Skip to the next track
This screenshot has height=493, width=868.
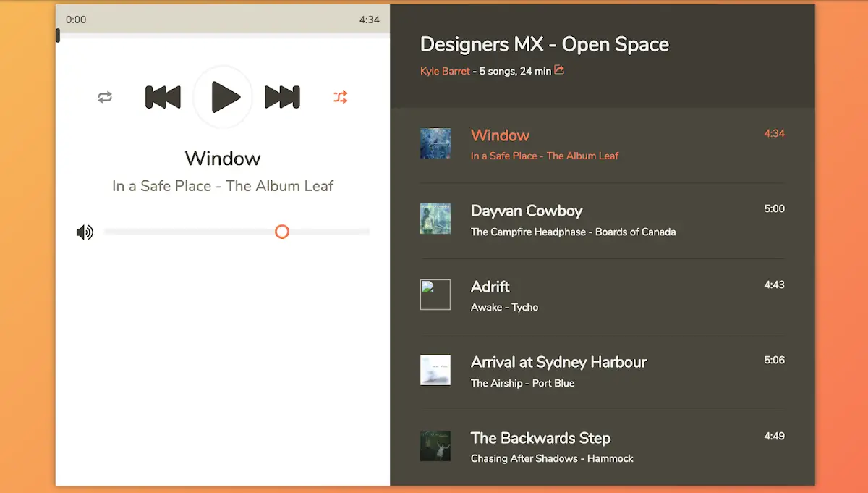click(x=282, y=97)
